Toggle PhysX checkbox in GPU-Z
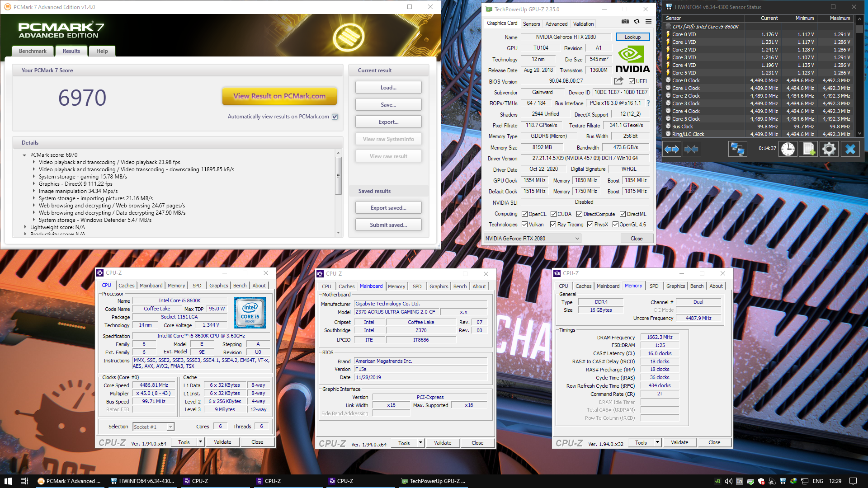The image size is (868, 488). pyautogui.click(x=590, y=225)
